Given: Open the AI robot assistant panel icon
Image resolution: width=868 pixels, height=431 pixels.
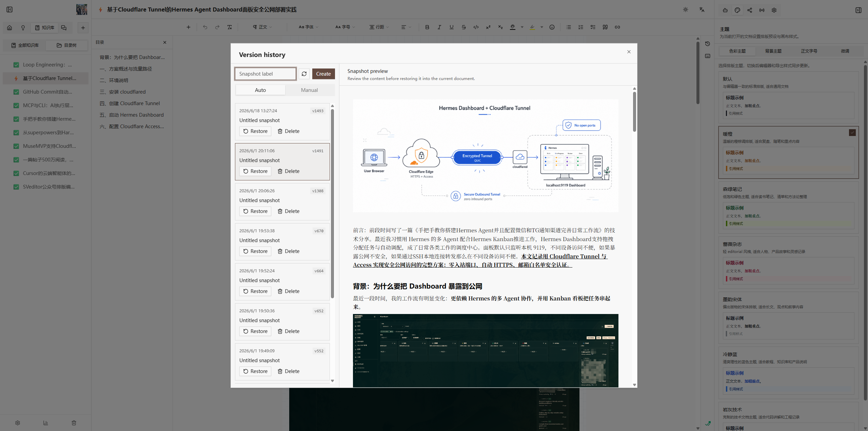Looking at the screenshot, I should [725, 10].
